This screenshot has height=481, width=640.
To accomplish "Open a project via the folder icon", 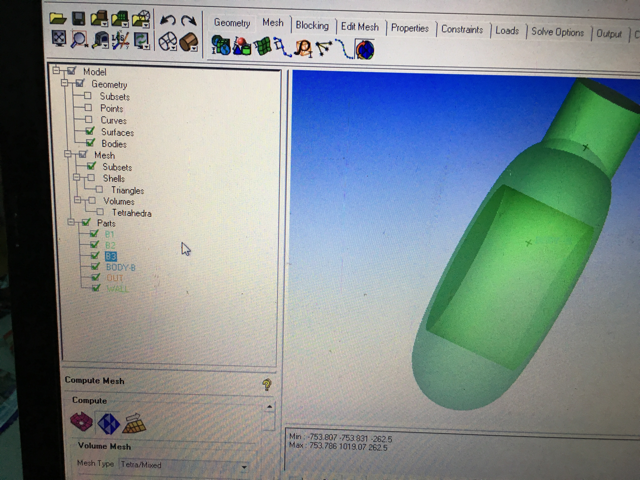I will click(58, 18).
